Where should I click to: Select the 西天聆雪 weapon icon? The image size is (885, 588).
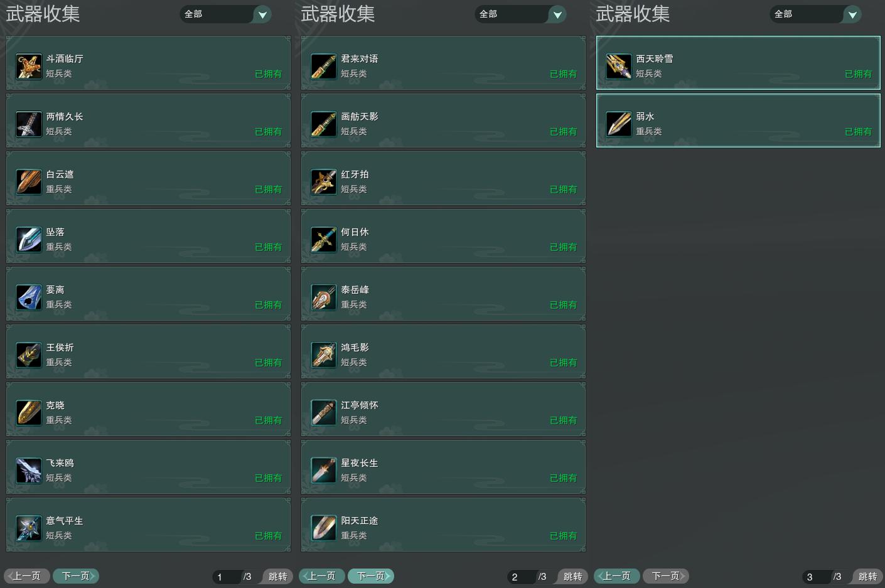pos(619,67)
